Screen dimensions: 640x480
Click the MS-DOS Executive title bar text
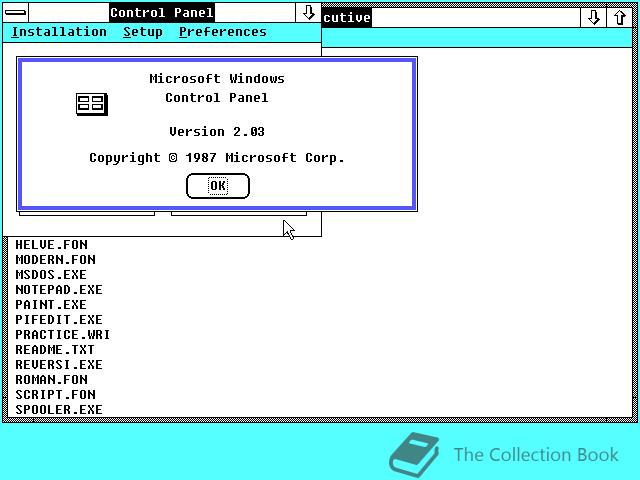[347, 18]
